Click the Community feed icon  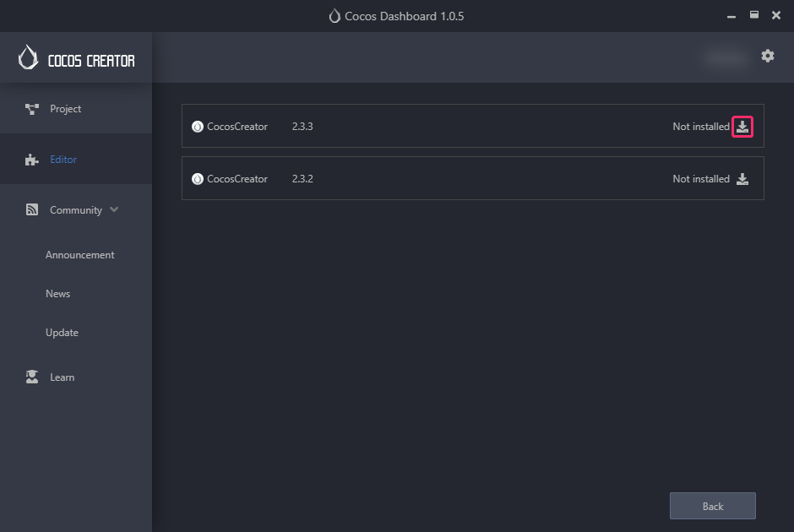click(x=32, y=209)
